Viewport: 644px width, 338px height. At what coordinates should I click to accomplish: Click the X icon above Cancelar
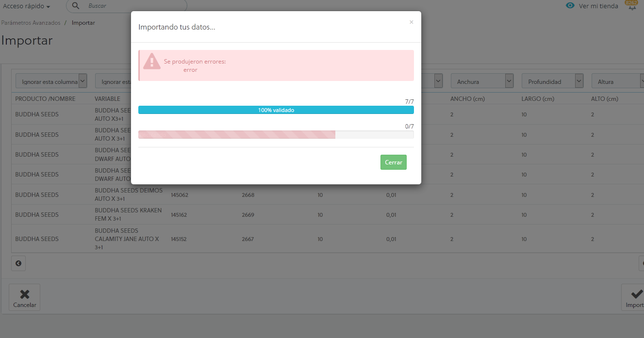point(25,294)
